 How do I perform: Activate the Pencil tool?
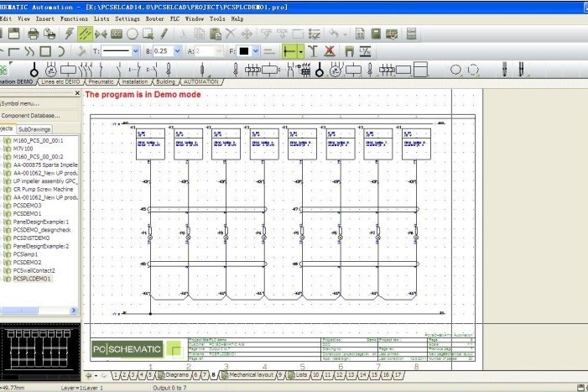pos(164,34)
